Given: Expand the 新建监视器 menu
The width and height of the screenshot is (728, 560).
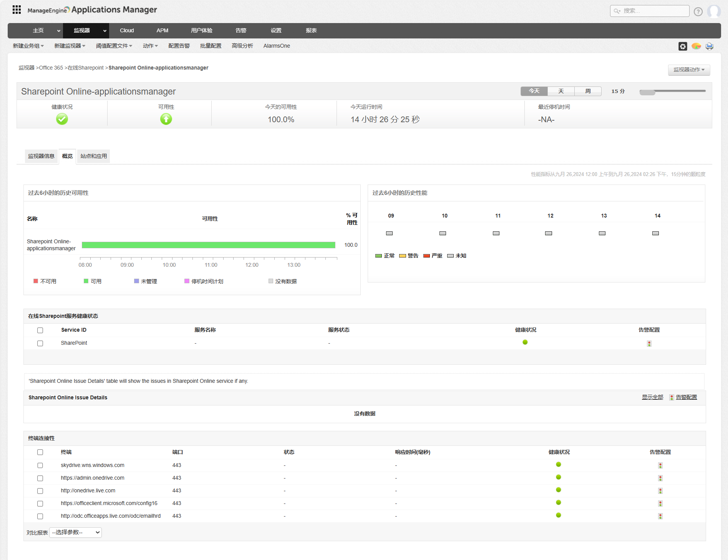Looking at the screenshot, I should (x=70, y=46).
